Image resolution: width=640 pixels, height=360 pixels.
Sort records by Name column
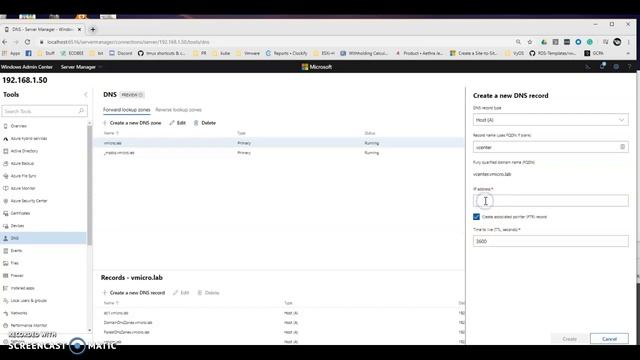(x=111, y=303)
